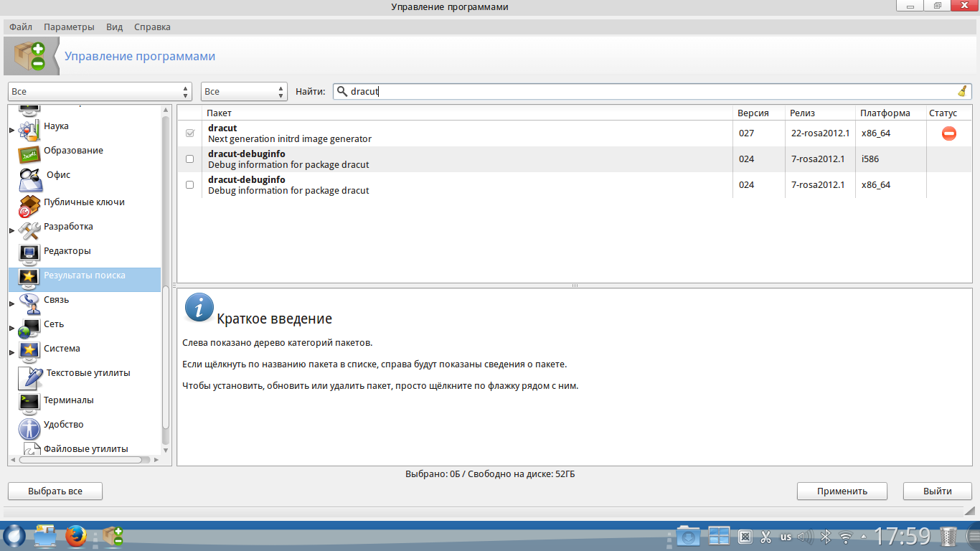The width and height of the screenshot is (980, 551).
Task: Select the row text 'Next generation initrd image generator'
Action: point(290,139)
